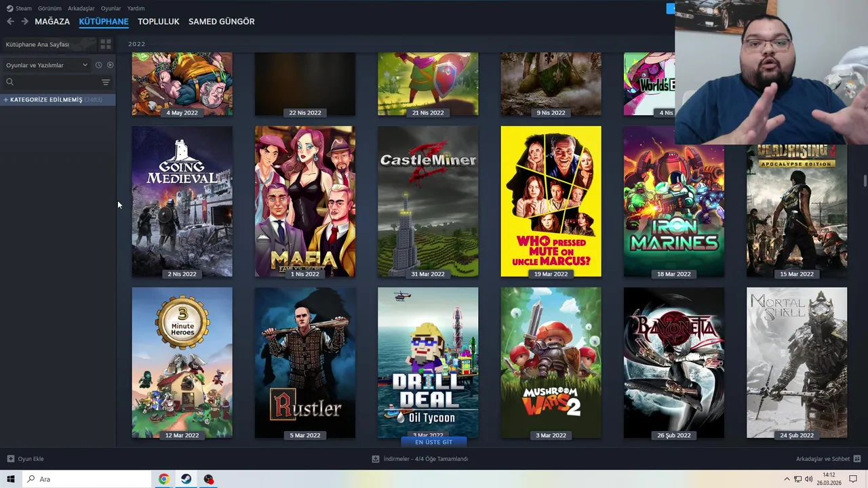
Task: Switch to the MAĞAZA tab
Action: click(52, 22)
